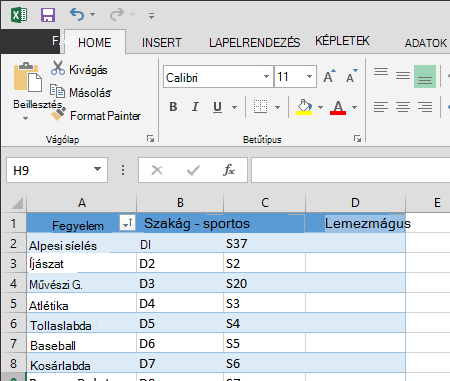Click the Excel application icon
Screen dimensions: 450x381
(19, 15)
